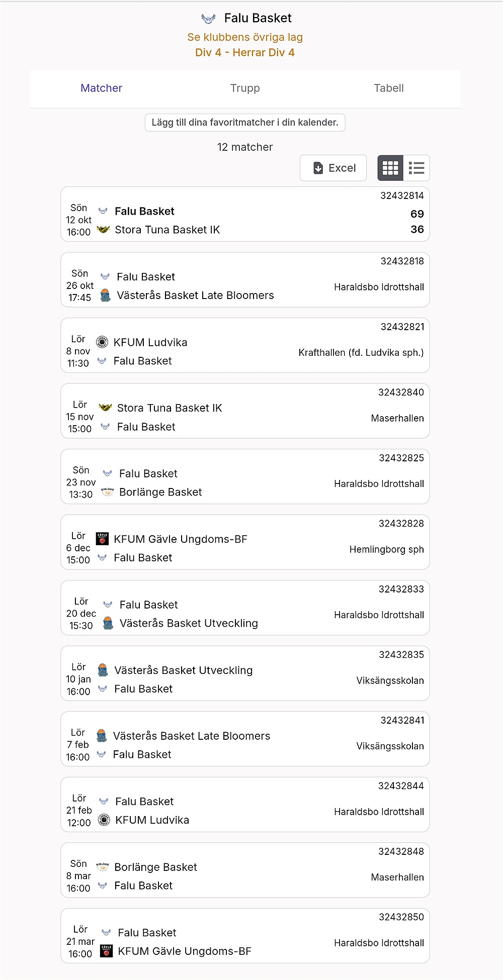Click KFUM Ludvika logo in 8 nov match
Image resolution: width=503 pixels, height=980 pixels.
pyautogui.click(x=102, y=342)
